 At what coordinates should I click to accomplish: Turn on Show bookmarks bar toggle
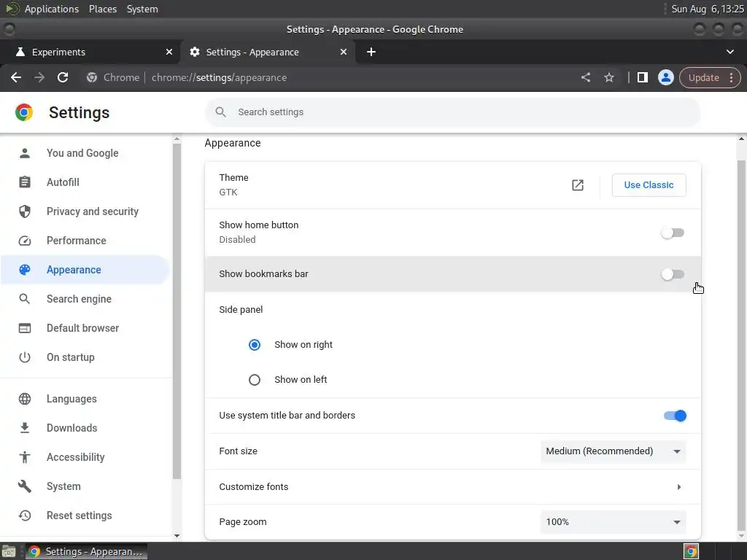[x=673, y=274]
